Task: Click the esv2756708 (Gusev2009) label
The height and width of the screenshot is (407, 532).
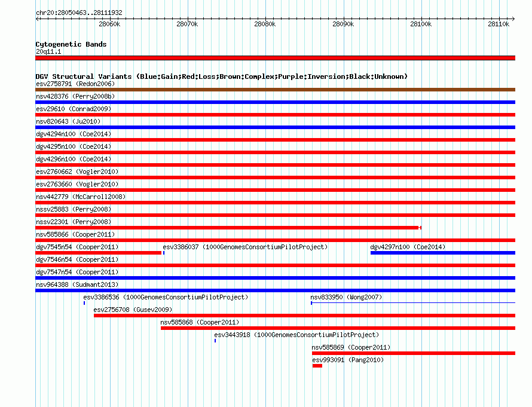Action: point(133,310)
